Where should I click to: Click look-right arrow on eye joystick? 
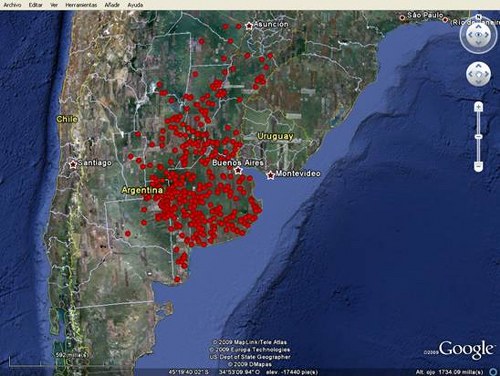tap(487, 35)
